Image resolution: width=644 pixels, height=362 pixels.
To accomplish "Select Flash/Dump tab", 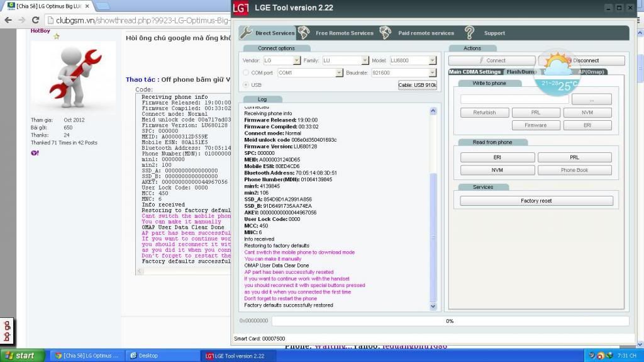I will coord(521,72).
